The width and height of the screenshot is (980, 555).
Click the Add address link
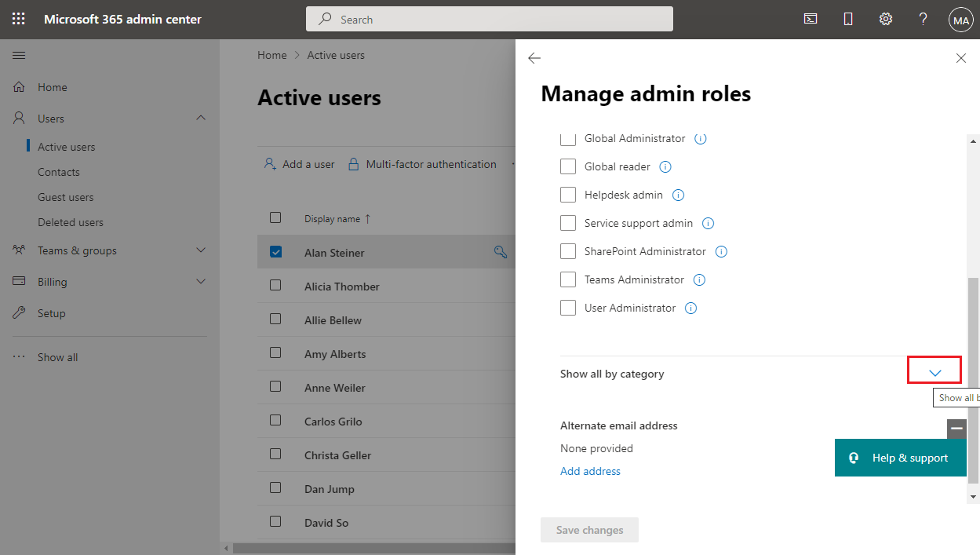(590, 471)
